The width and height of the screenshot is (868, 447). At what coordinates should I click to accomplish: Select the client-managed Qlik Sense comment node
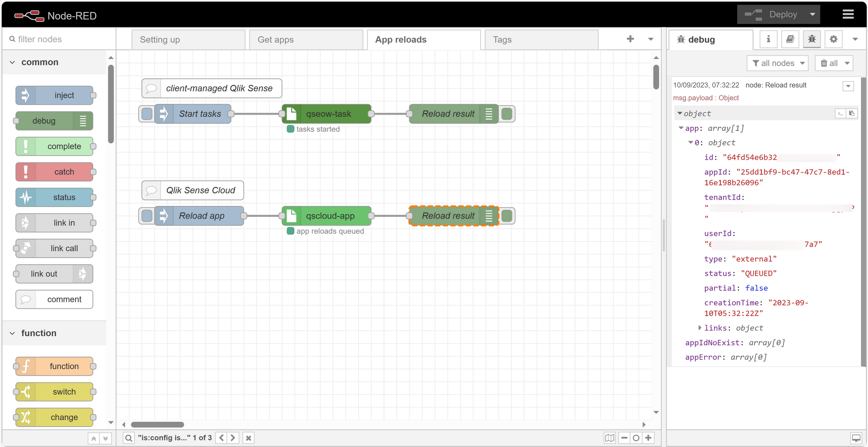click(x=212, y=88)
